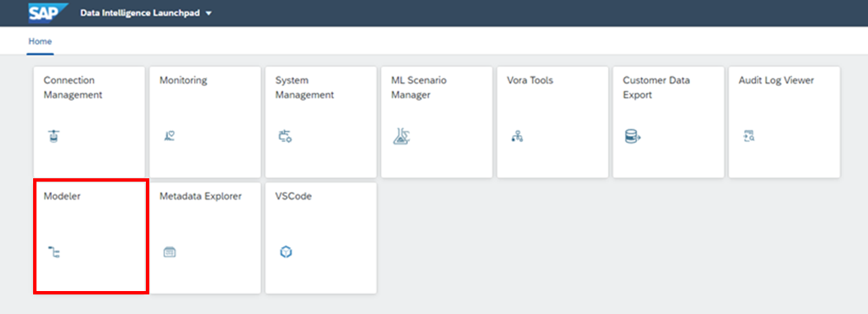Screen dimensions: 868x314
Task: Click the Vora Tools tile icon
Action: 517,137
